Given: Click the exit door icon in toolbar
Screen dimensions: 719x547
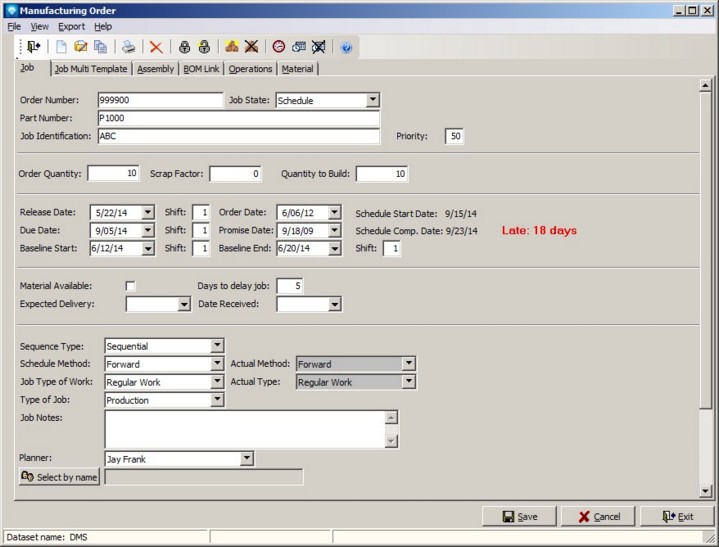Looking at the screenshot, I should pos(34,47).
